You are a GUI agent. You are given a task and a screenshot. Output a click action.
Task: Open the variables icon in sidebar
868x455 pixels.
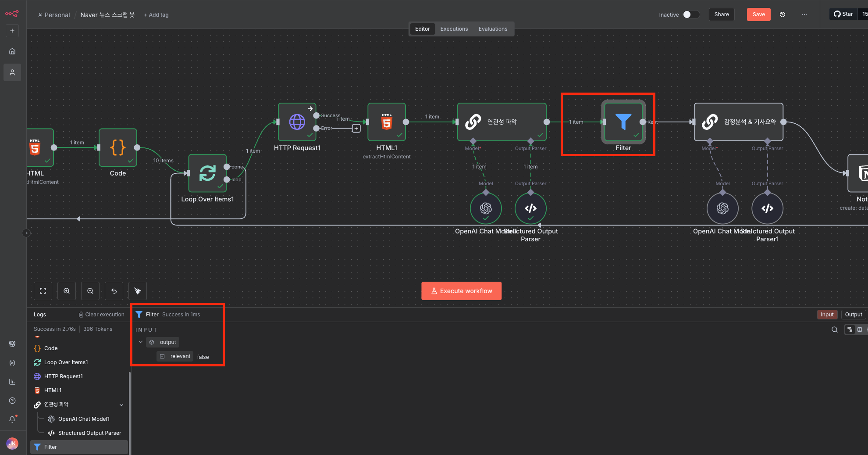coord(12,363)
